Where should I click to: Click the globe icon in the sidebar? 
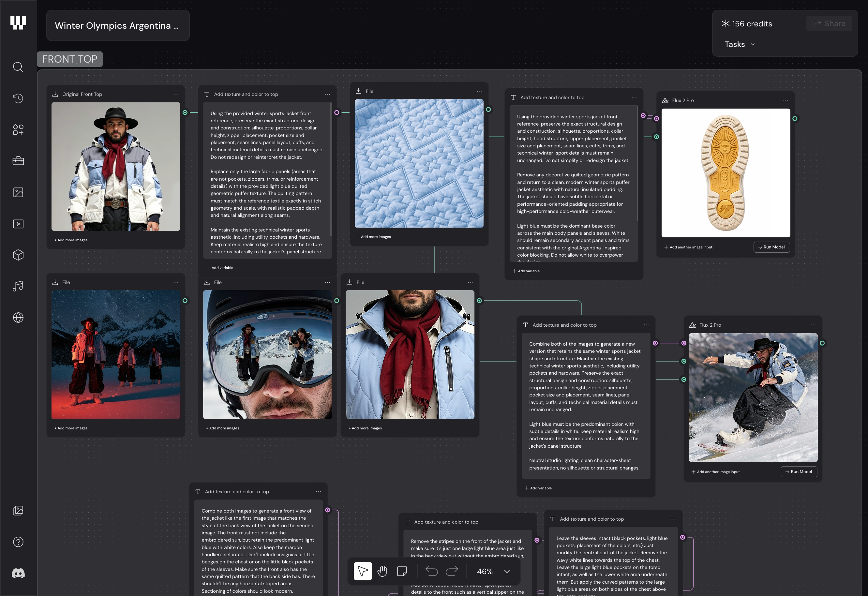pyautogui.click(x=18, y=318)
